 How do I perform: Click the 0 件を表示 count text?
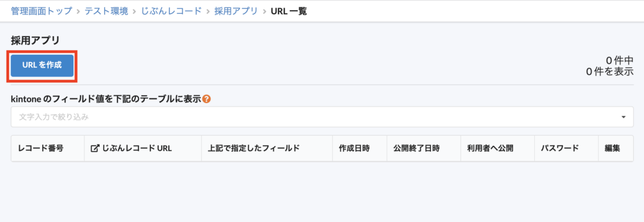(x=610, y=71)
